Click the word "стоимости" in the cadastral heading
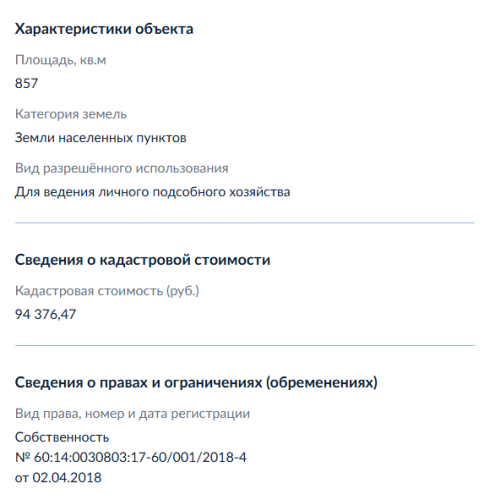 pos(232,260)
